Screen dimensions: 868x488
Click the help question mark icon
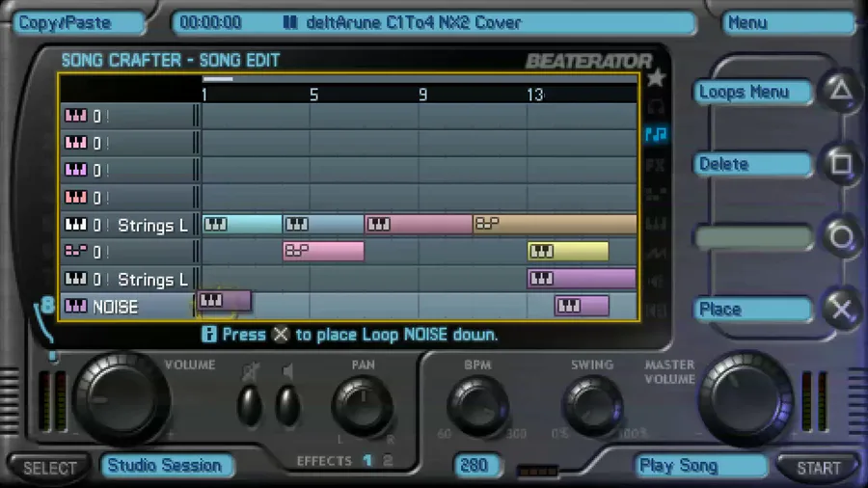pos(208,335)
